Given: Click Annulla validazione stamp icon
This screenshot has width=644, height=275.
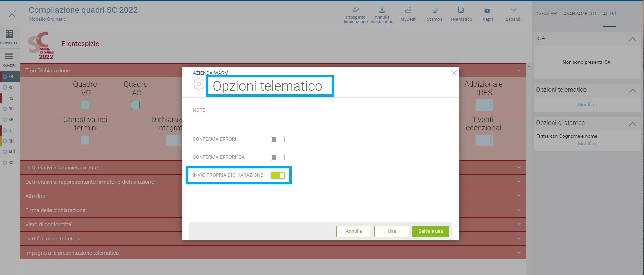Looking at the screenshot, I should tap(382, 10).
